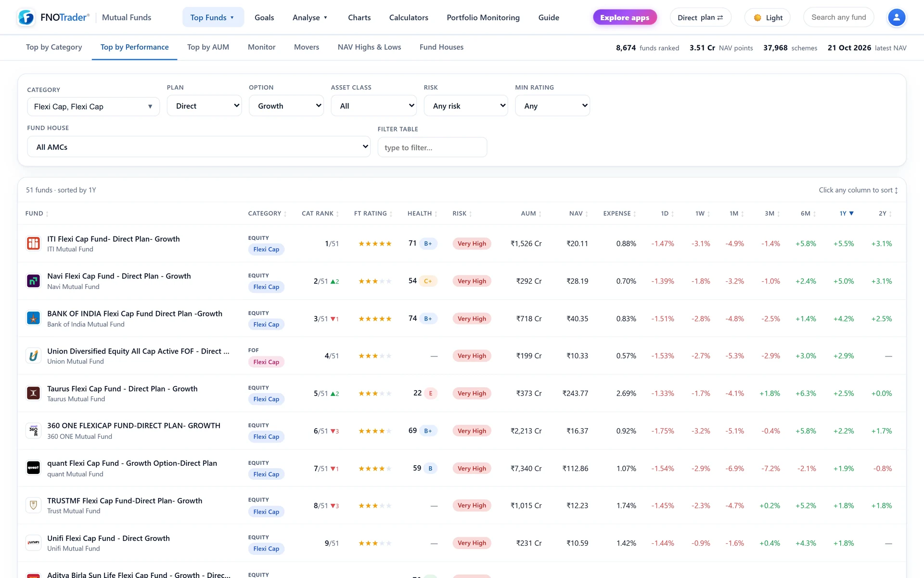
Task: Click the Taurus Mutual Fund logo icon
Action: coord(33,393)
